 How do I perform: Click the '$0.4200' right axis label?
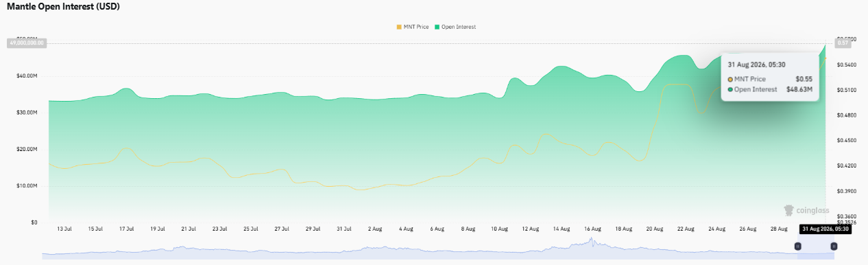(x=846, y=166)
